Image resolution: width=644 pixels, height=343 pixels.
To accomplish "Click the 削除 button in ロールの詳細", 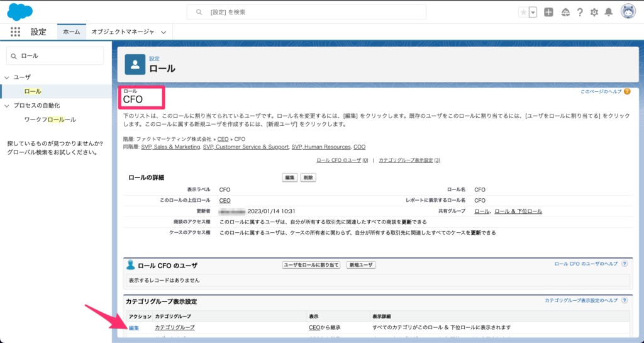I will [x=308, y=177].
